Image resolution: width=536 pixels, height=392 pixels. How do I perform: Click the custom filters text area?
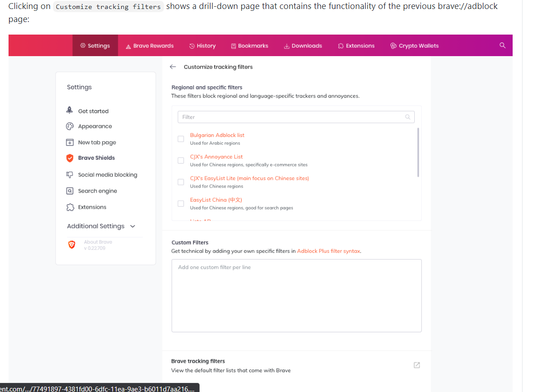coord(297,295)
